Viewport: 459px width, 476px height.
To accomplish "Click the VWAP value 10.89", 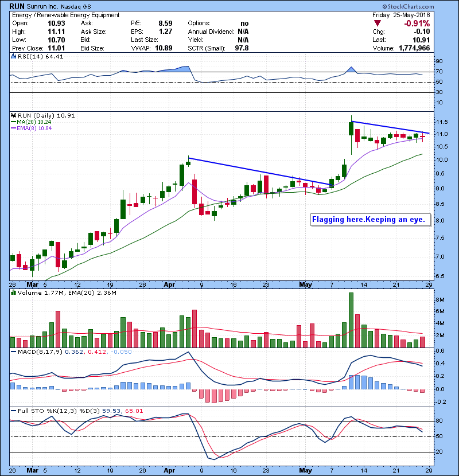I will point(164,48).
